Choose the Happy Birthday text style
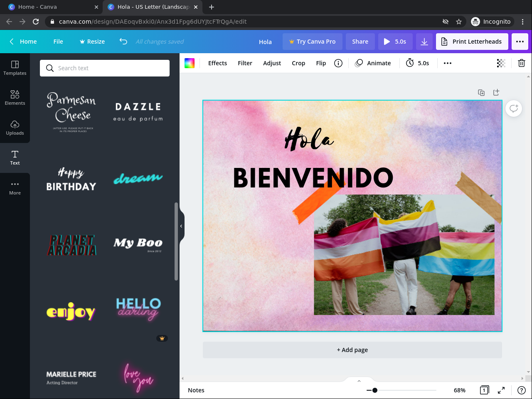This screenshot has height=399, width=532. [x=71, y=179]
